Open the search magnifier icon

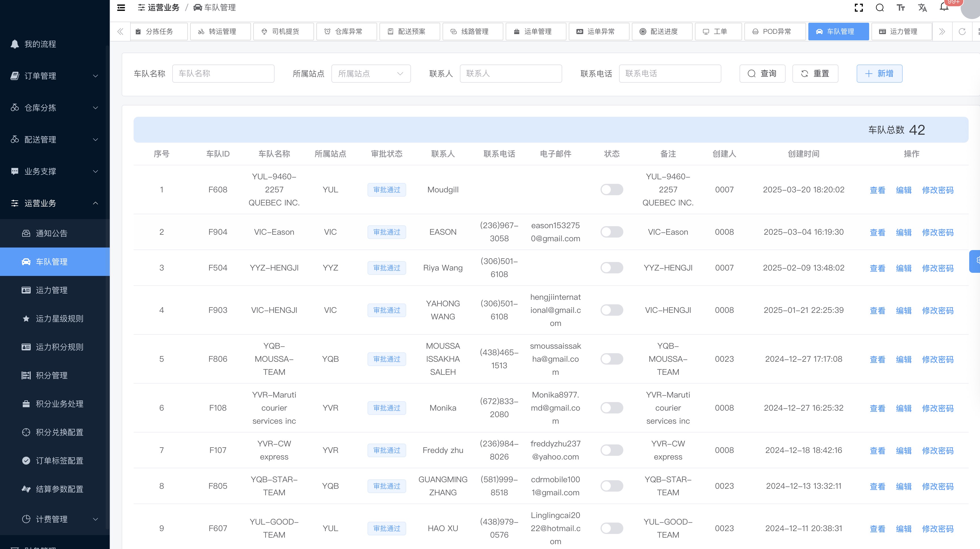click(x=880, y=8)
